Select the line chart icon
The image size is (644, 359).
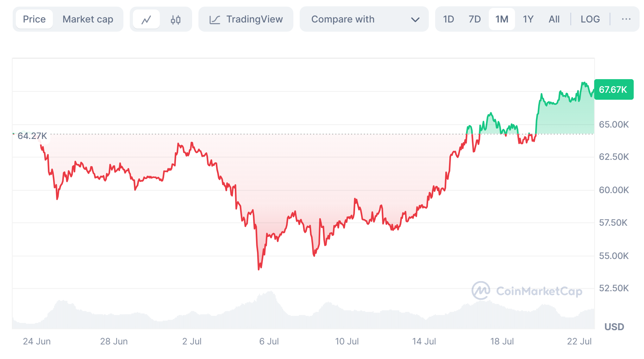click(147, 19)
